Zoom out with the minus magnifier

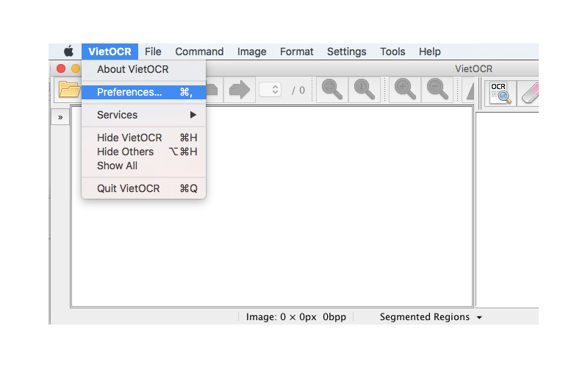tap(437, 90)
